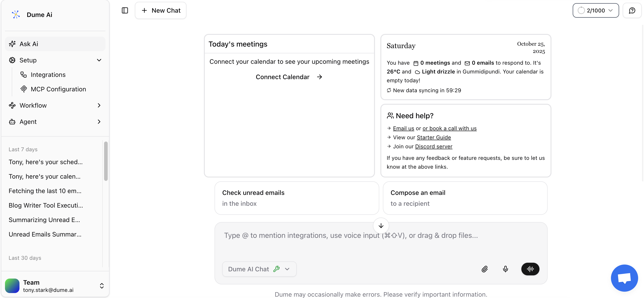
Task: Collapse the Setup section
Action: tap(99, 60)
